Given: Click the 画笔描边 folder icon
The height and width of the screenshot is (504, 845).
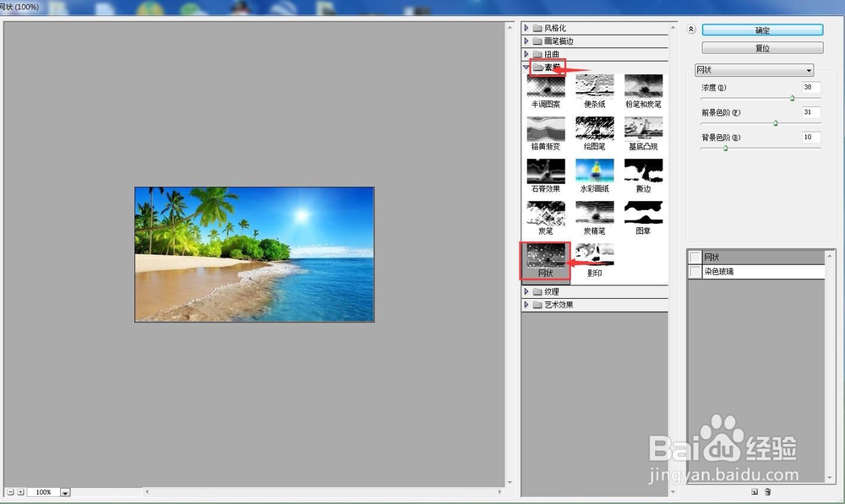Looking at the screenshot, I should [x=537, y=41].
